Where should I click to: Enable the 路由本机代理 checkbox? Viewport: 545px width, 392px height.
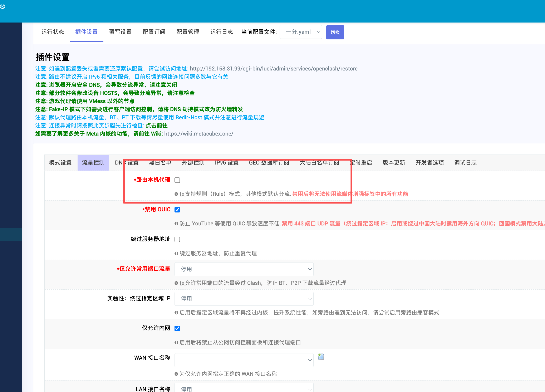tap(177, 180)
